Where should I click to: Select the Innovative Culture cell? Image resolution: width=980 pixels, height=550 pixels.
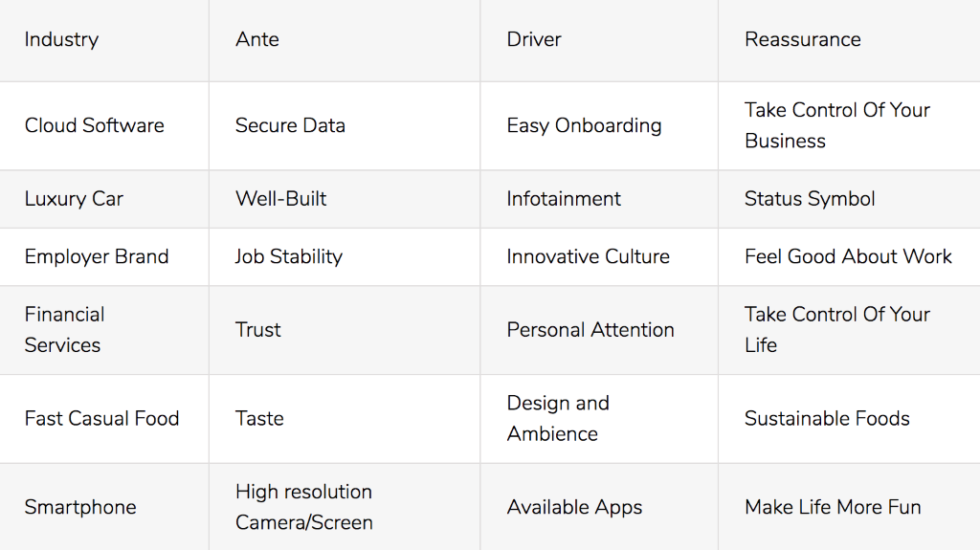[x=588, y=256]
